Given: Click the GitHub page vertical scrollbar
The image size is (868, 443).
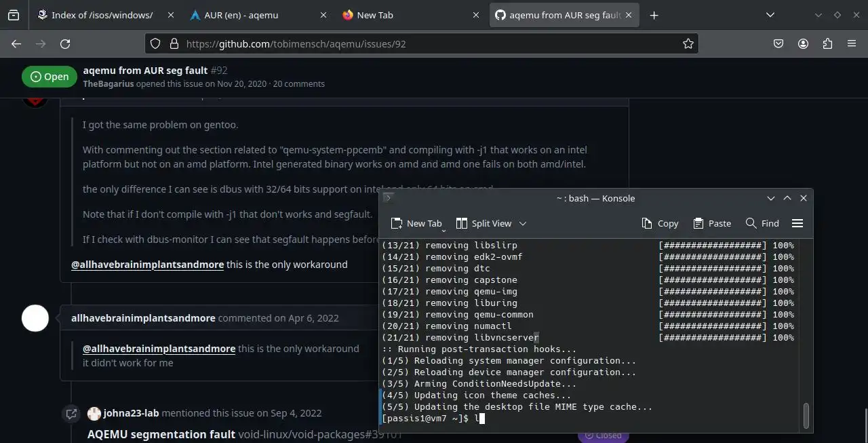Looking at the screenshot, I should pyautogui.click(x=865, y=424).
